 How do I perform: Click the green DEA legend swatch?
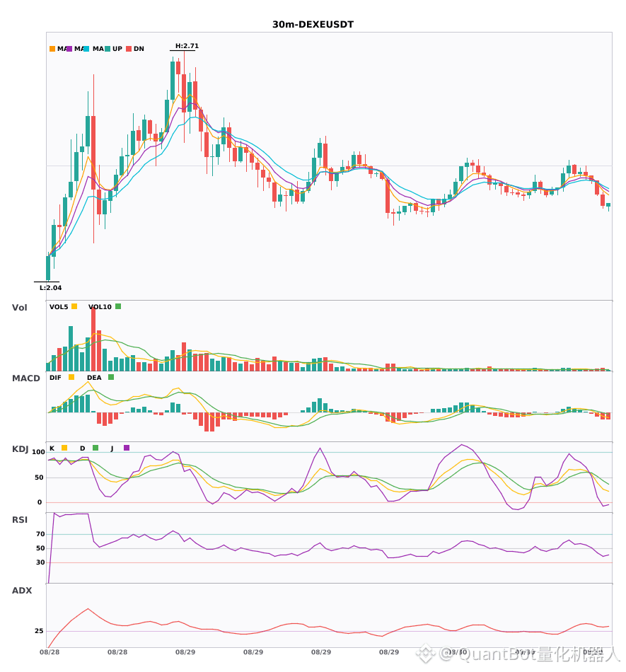pyautogui.click(x=111, y=377)
